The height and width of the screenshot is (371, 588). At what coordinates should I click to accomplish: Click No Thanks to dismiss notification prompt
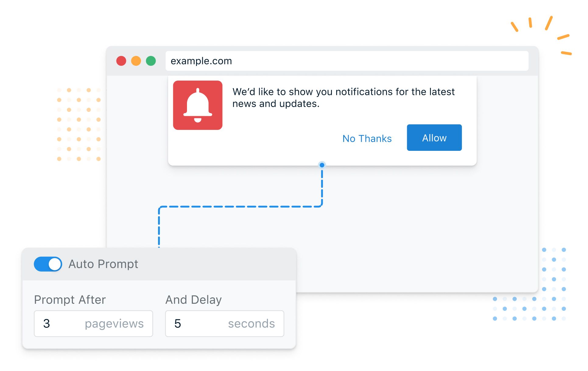367,138
